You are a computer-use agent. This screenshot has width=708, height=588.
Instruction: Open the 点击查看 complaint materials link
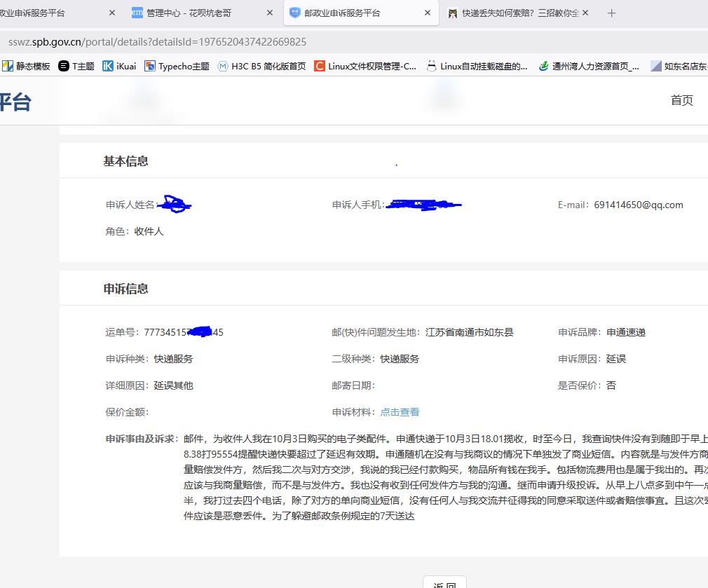coord(400,412)
